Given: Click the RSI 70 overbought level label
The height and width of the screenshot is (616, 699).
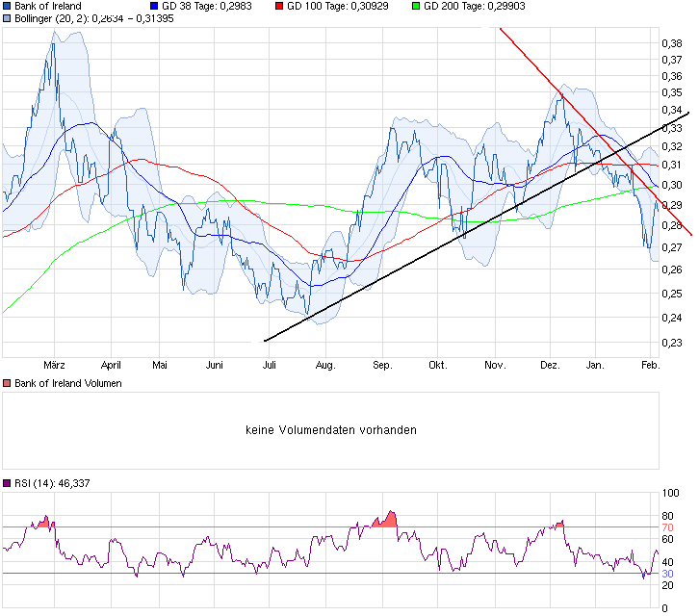Looking at the screenshot, I should coord(668,527).
